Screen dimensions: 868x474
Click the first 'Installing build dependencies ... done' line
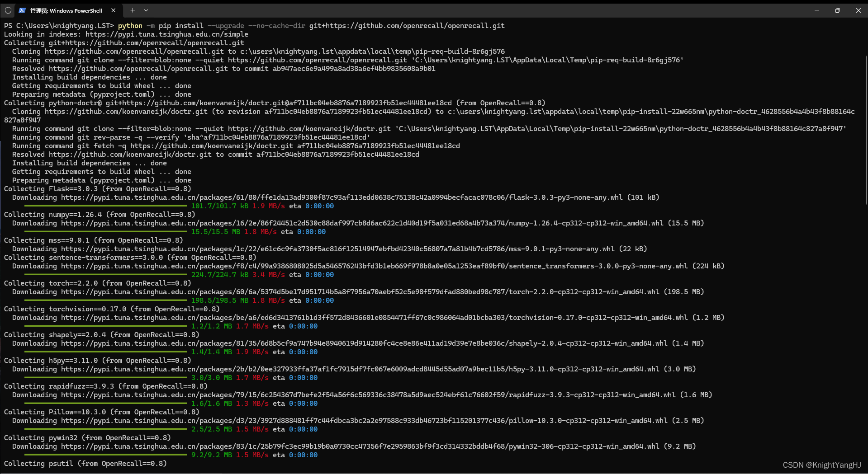pyautogui.click(x=90, y=77)
